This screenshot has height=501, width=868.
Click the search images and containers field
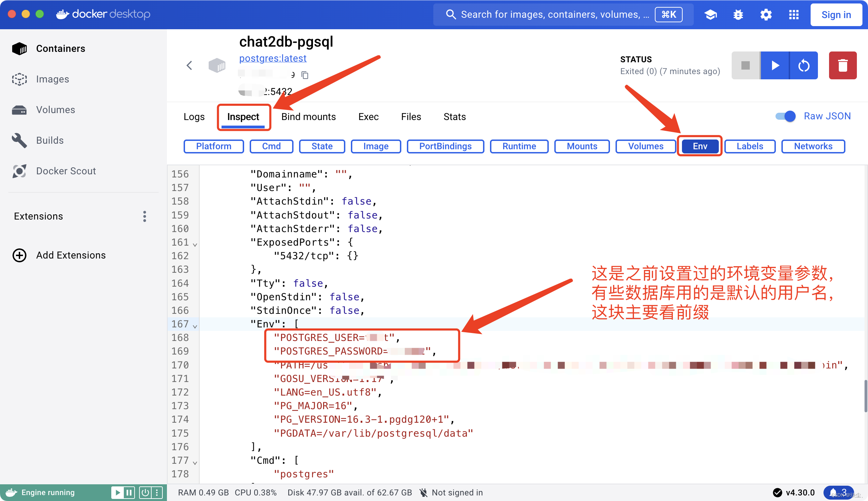point(563,15)
